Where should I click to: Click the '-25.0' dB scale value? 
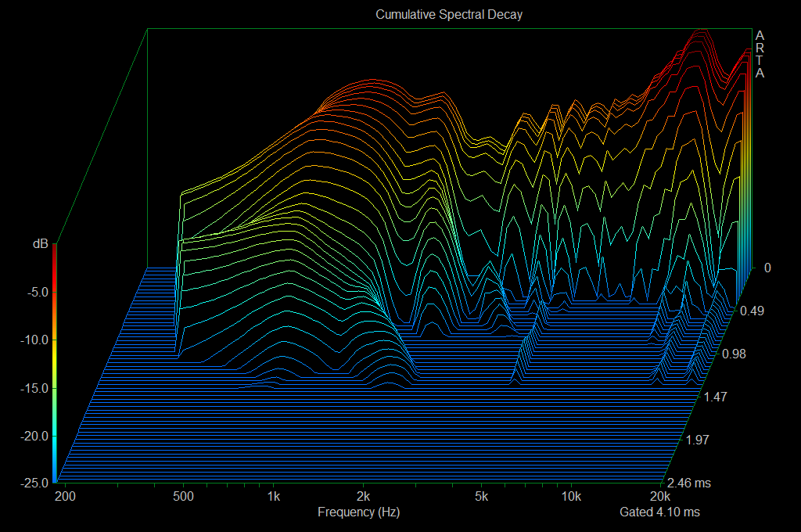click(34, 483)
